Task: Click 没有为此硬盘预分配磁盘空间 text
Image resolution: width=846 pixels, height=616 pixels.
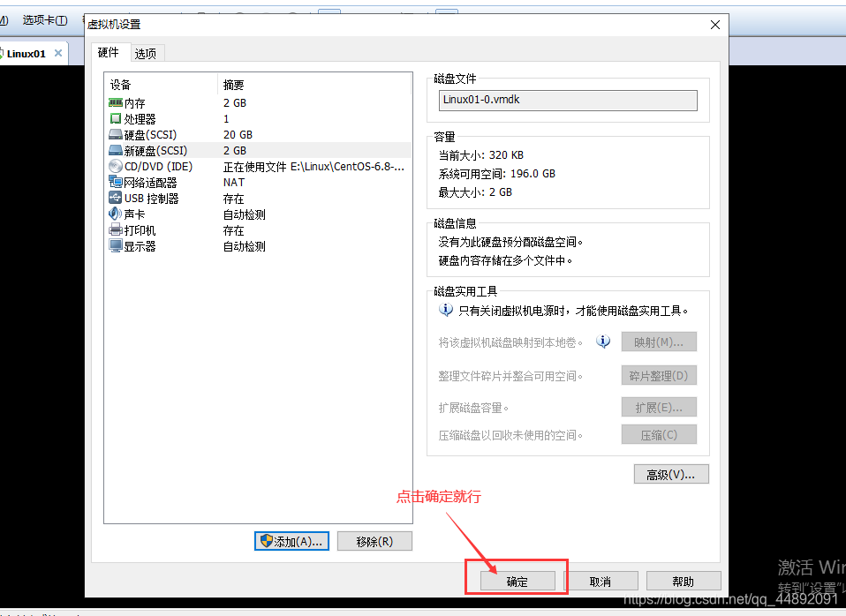Action: click(x=510, y=242)
